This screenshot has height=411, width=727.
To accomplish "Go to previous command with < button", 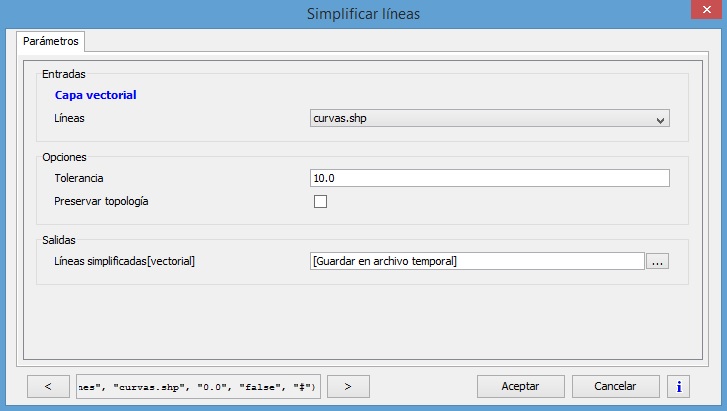I will coord(48,386).
